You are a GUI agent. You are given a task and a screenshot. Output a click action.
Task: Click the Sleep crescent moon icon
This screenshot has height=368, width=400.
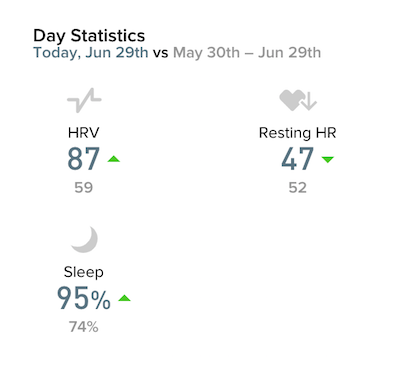point(85,240)
